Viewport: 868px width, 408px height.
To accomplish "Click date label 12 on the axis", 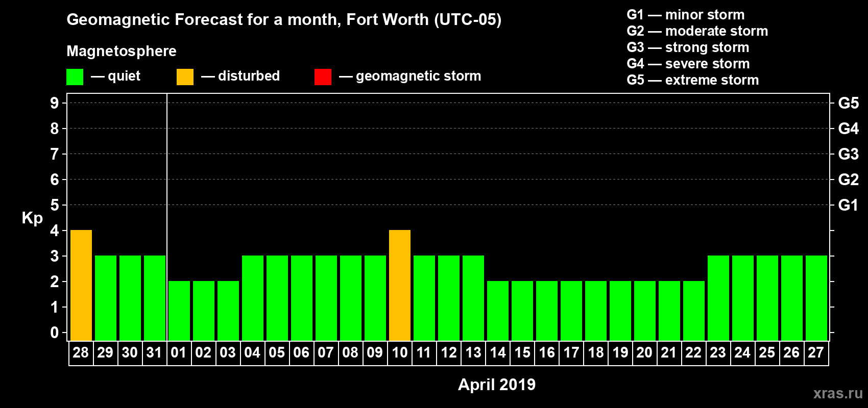I will 449,353.
